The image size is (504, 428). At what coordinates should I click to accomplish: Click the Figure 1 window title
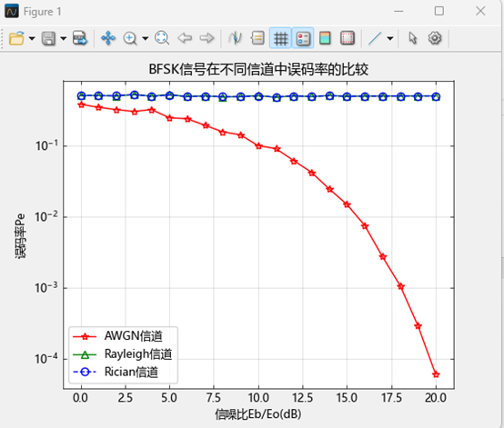(x=42, y=12)
